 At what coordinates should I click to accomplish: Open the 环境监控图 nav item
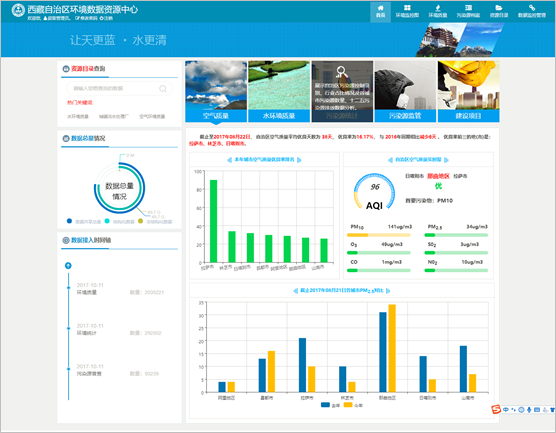point(407,12)
